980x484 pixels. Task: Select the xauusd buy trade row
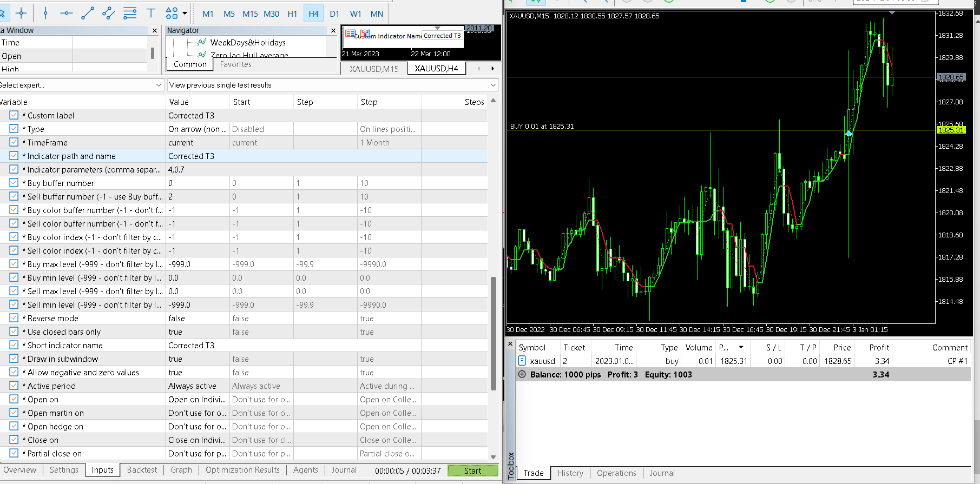[744, 361]
